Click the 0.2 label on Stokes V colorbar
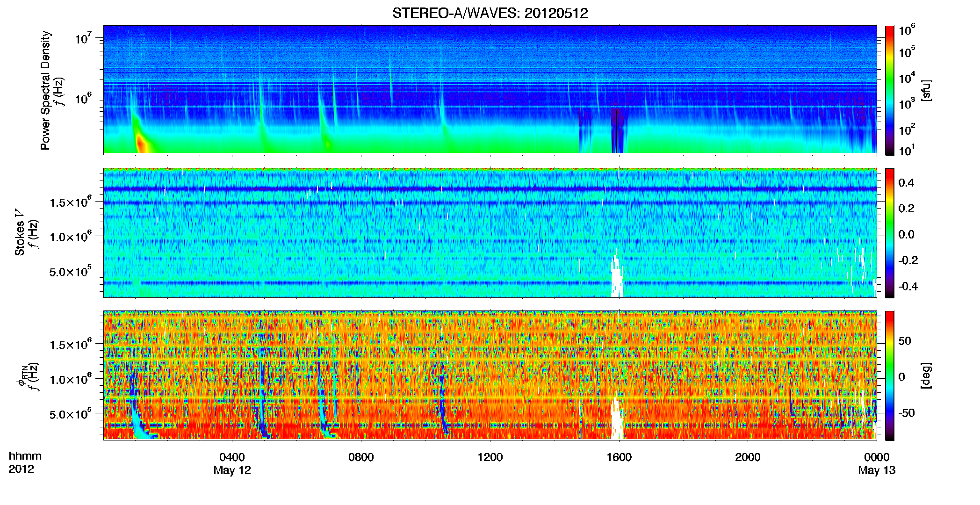The height and width of the screenshot is (505, 980). tap(906, 209)
